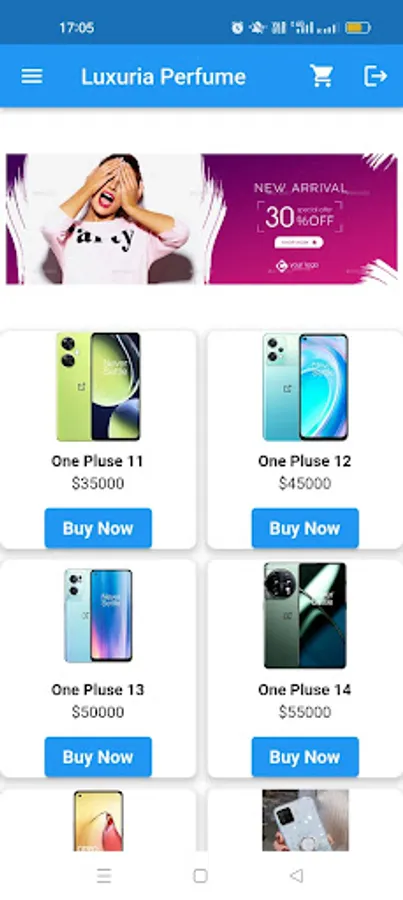Tap the Android home square button
Screen dimensions: 403x900
pyautogui.click(x=200, y=875)
